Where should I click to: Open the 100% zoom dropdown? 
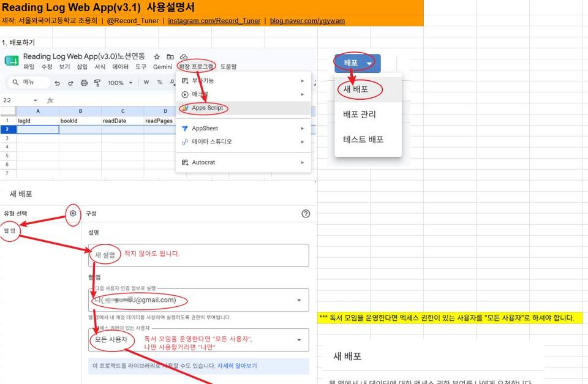[120, 83]
